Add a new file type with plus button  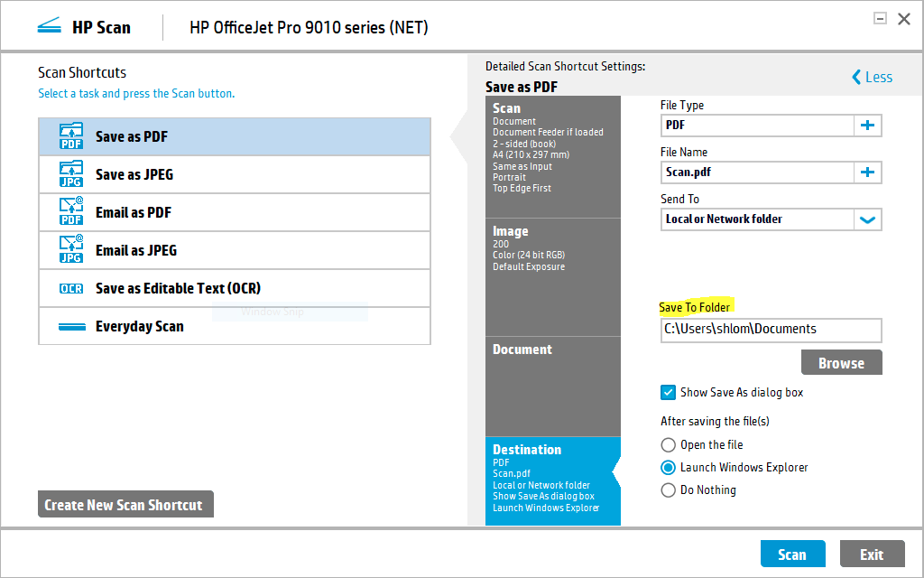867,126
